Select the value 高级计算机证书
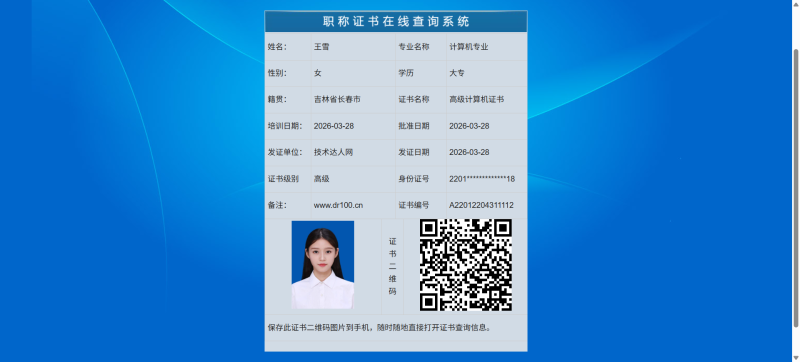This screenshot has width=800, height=362. (x=477, y=99)
